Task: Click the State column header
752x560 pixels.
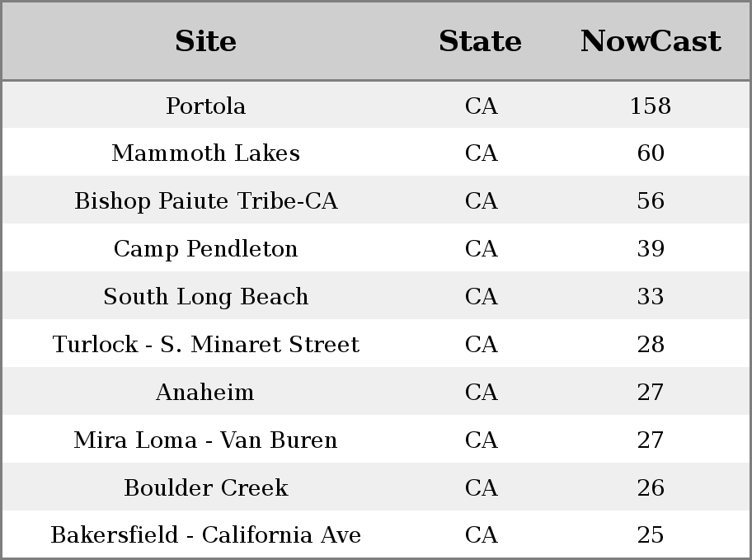Action: [x=480, y=41]
